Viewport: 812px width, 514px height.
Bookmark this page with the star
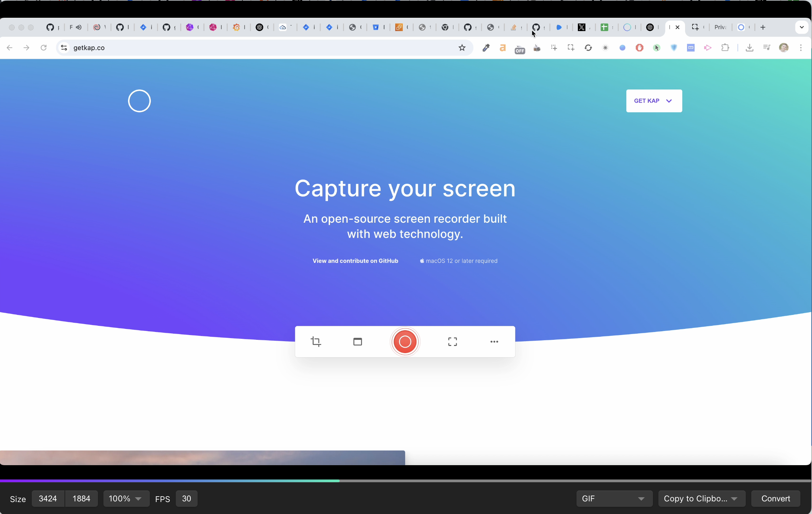click(x=462, y=48)
